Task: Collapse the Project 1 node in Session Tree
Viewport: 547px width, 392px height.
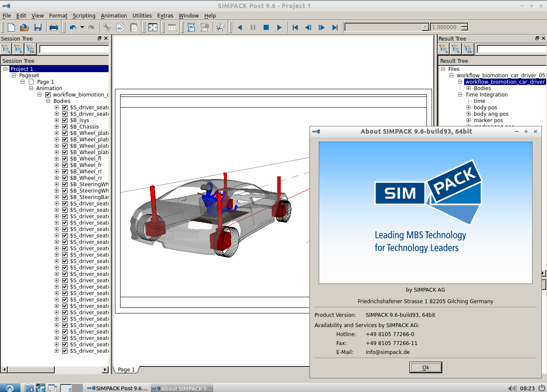Action: pyautogui.click(x=6, y=69)
